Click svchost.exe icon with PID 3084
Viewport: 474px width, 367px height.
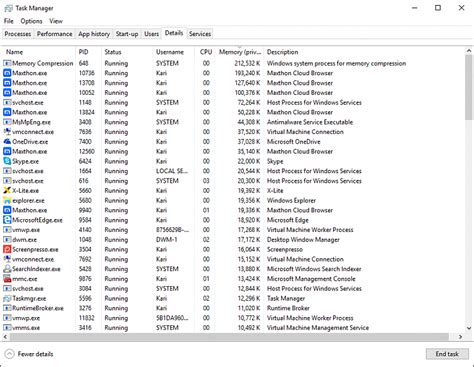(7, 289)
